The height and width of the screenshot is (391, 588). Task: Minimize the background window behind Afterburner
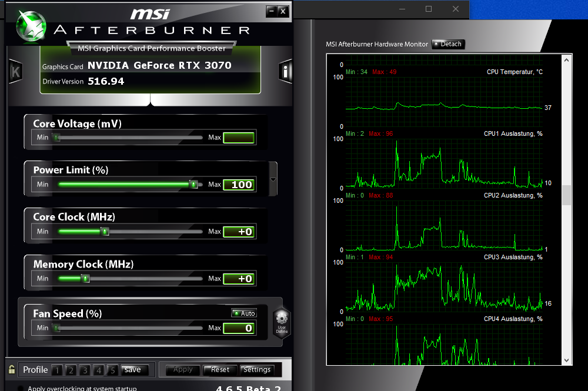[402, 9]
